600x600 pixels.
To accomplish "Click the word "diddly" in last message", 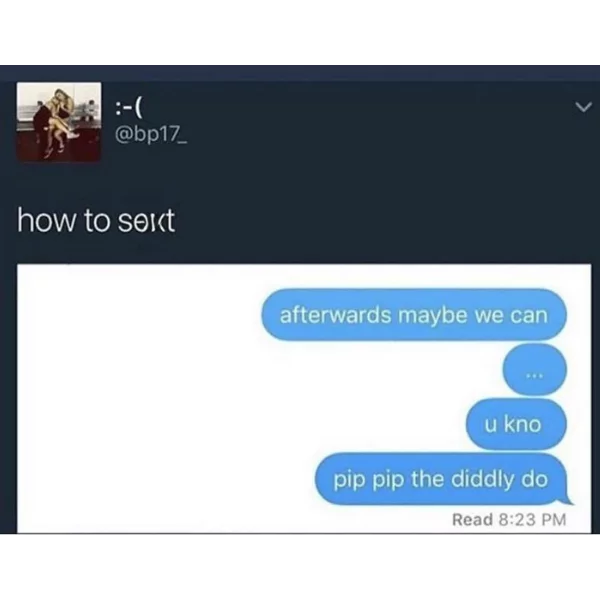I will [x=483, y=479].
